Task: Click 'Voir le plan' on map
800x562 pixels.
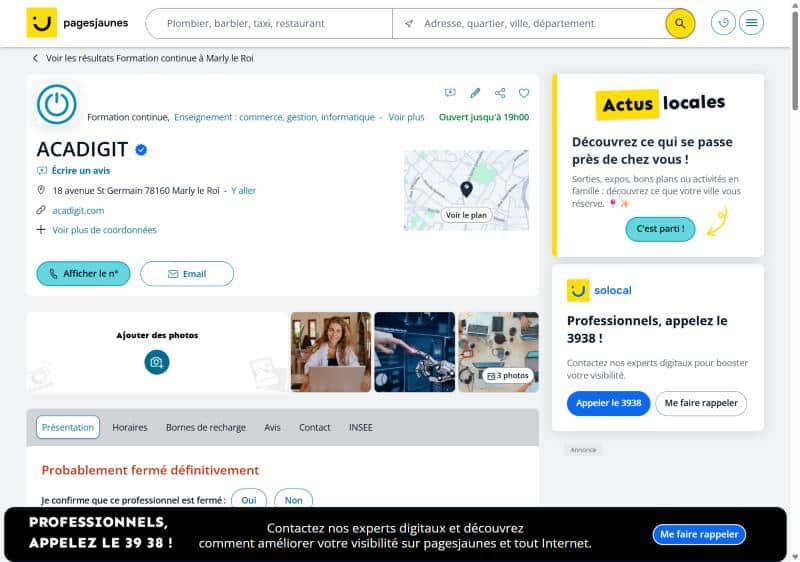Action: pos(466,215)
